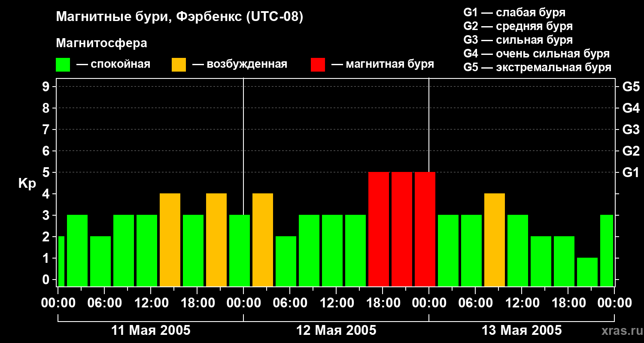The width and height of the screenshot is (644, 343).
Task: Click the '12:00' tick label for 11 Мая
Action: pos(151,303)
